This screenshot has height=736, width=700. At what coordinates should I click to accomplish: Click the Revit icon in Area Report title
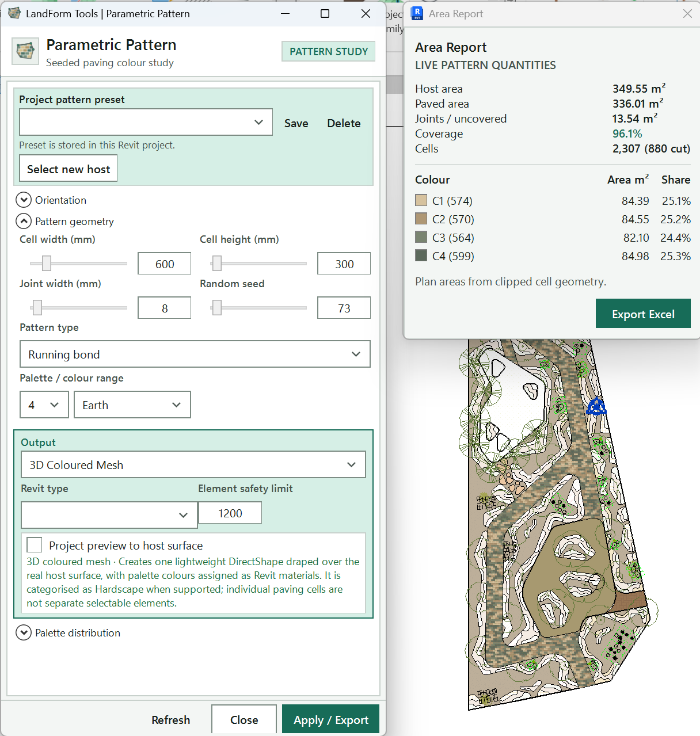[x=417, y=13]
